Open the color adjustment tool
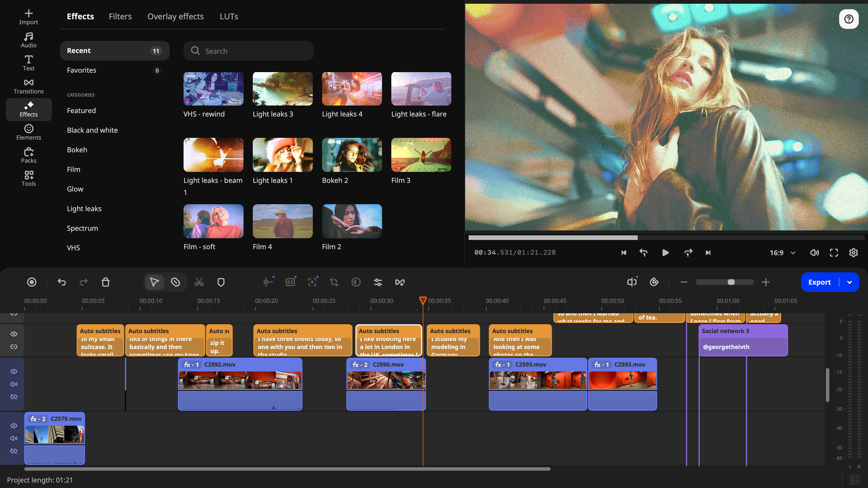 356,282
